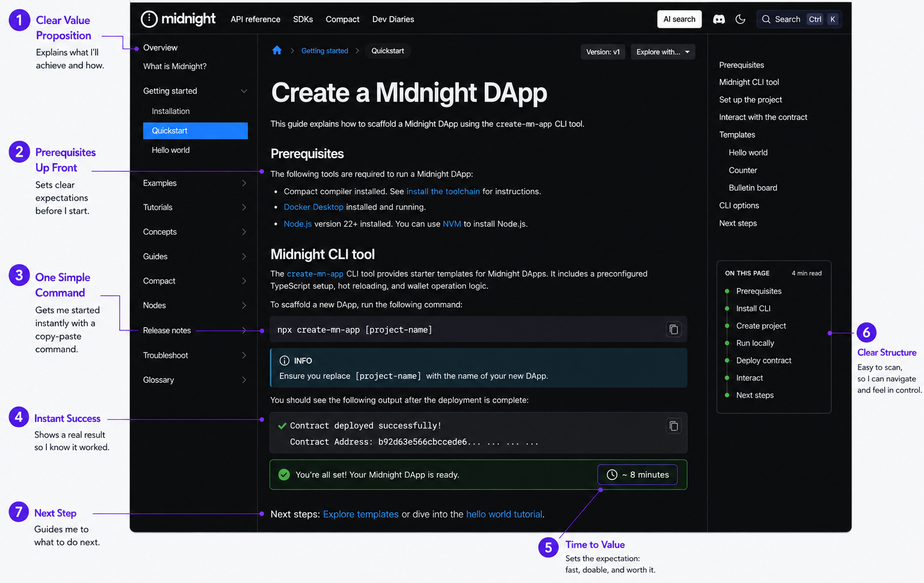This screenshot has width=924, height=583.
Task: Jump to Midnight CLI tool outline entry
Action: point(749,82)
